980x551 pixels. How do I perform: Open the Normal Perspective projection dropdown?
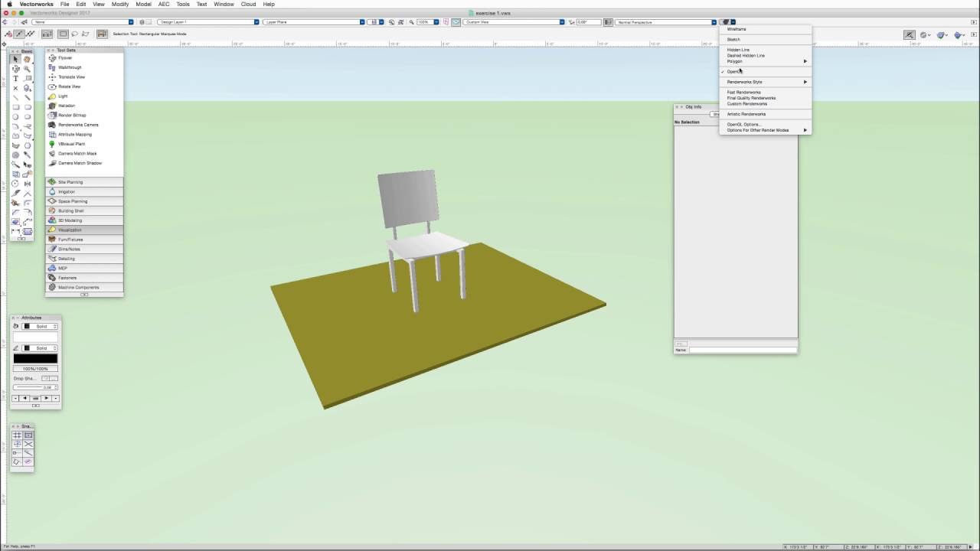click(x=666, y=22)
